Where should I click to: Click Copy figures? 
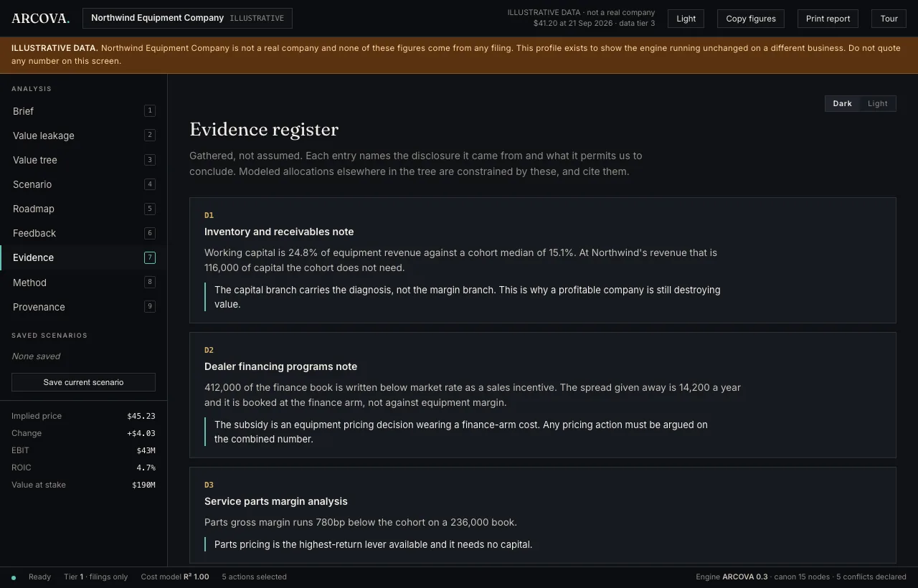(751, 19)
